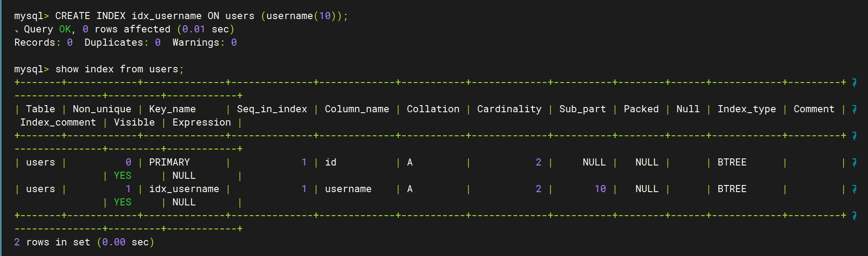Click the Index_comment column header
This screenshot has height=256, width=868.
(58, 122)
